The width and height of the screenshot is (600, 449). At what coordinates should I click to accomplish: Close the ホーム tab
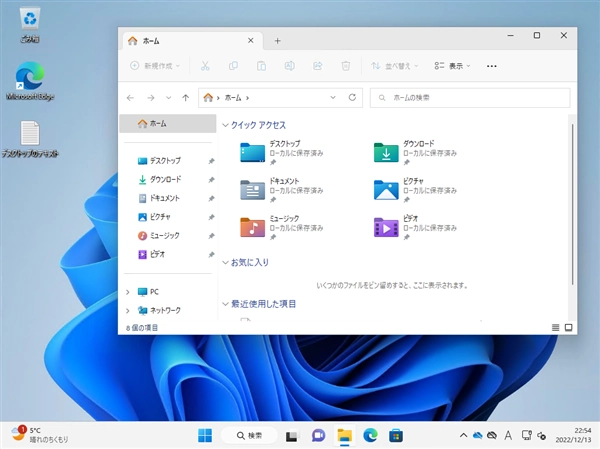coord(251,41)
